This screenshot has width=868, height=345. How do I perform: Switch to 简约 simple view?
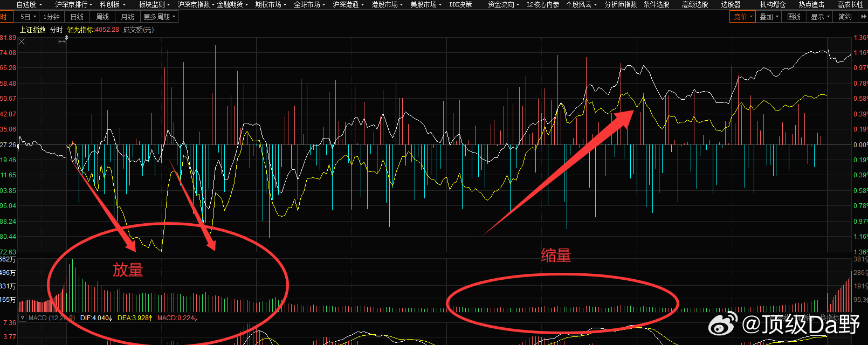click(x=845, y=17)
